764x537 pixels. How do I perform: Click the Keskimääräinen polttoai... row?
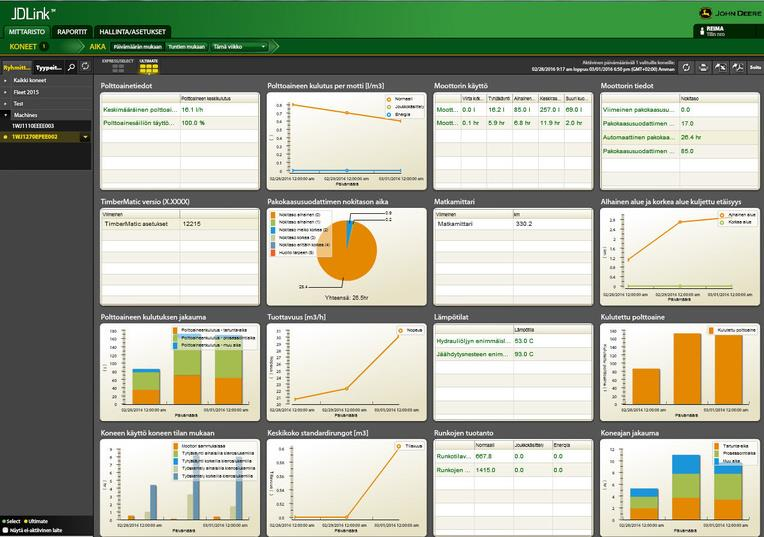pyautogui.click(x=180, y=110)
